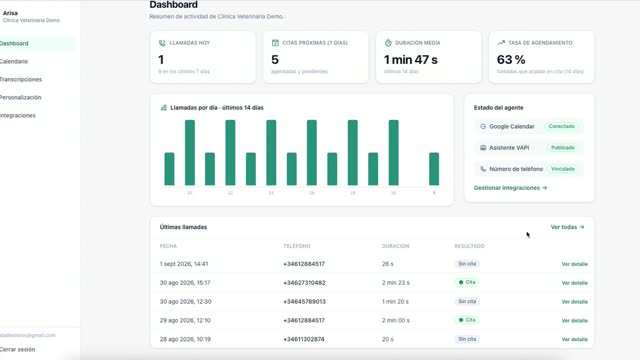
Task: Click the DURACIÓN column header
Action: [x=395, y=246]
